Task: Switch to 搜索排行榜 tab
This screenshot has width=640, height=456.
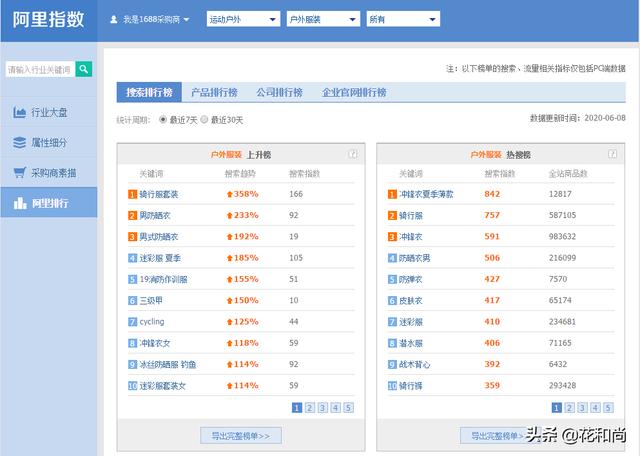Action: 149,92
